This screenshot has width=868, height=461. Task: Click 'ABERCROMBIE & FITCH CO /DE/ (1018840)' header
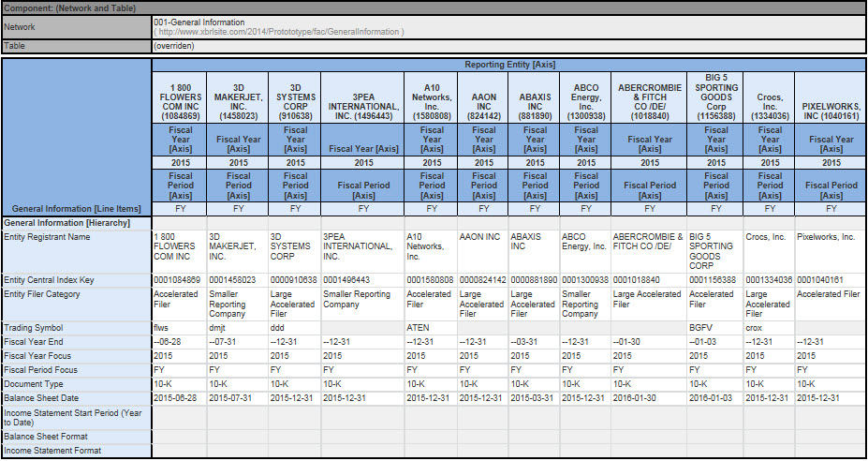tap(649, 97)
